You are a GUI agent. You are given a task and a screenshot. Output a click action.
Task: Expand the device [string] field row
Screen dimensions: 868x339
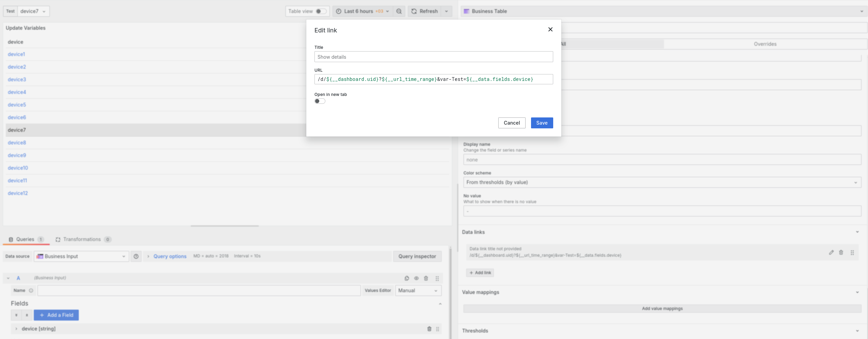tap(16, 328)
